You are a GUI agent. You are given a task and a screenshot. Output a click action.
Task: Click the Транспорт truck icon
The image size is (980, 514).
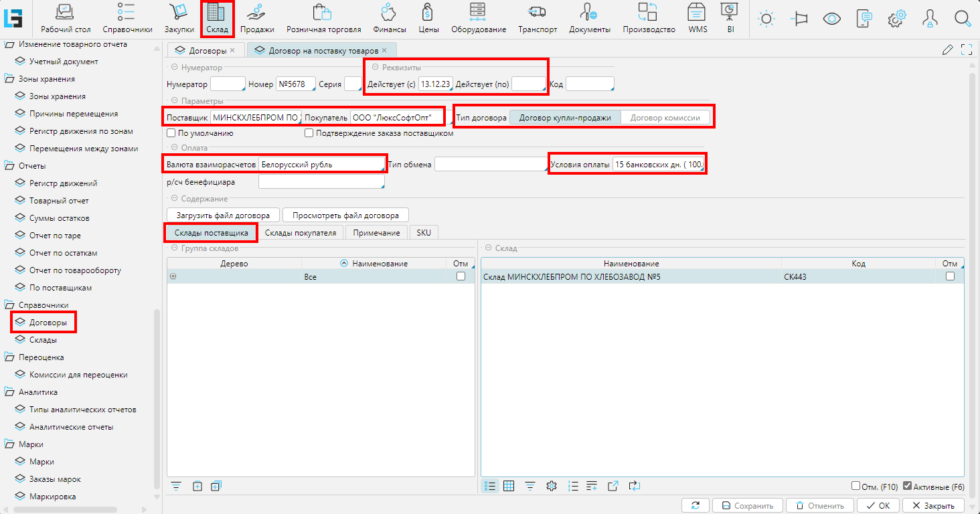coord(537,12)
